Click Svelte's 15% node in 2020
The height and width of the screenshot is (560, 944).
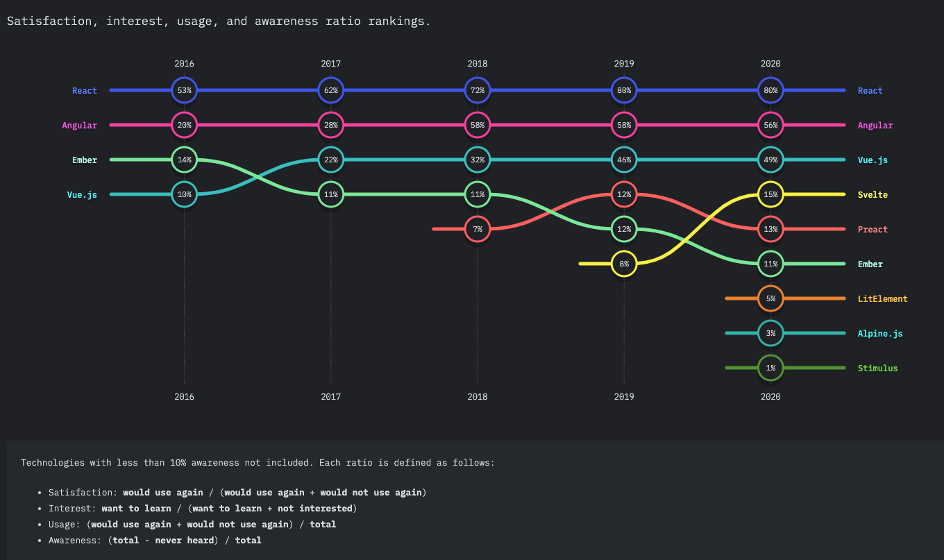click(770, 194)
